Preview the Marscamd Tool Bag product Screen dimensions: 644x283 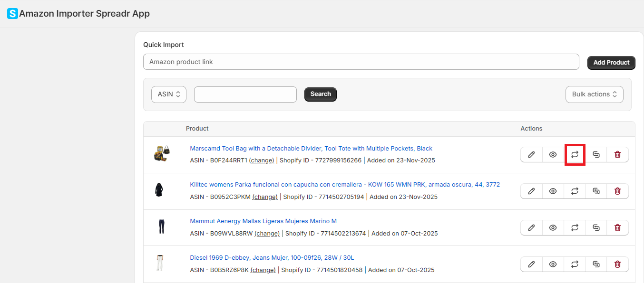click(x=553, y=154)
